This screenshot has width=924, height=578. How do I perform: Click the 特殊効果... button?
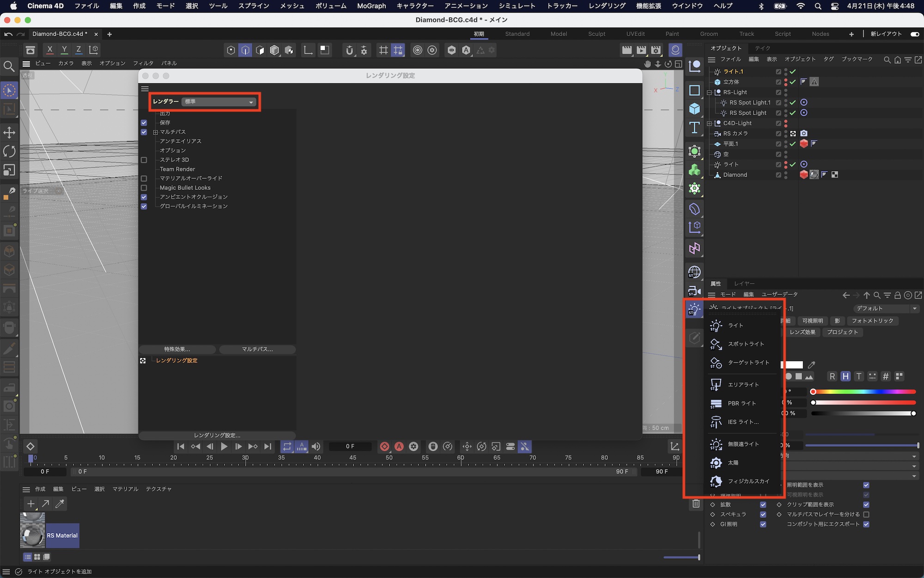[x=177, y=350]
